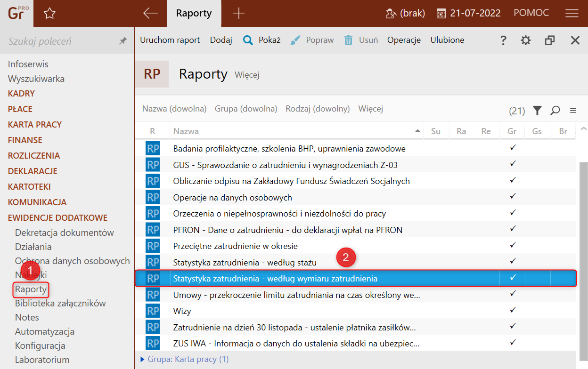Toggle Gr checkmark for Przeciętne zatrudnienie w okresie
Viewport: 588px width, 369px height.
(513, 245)
